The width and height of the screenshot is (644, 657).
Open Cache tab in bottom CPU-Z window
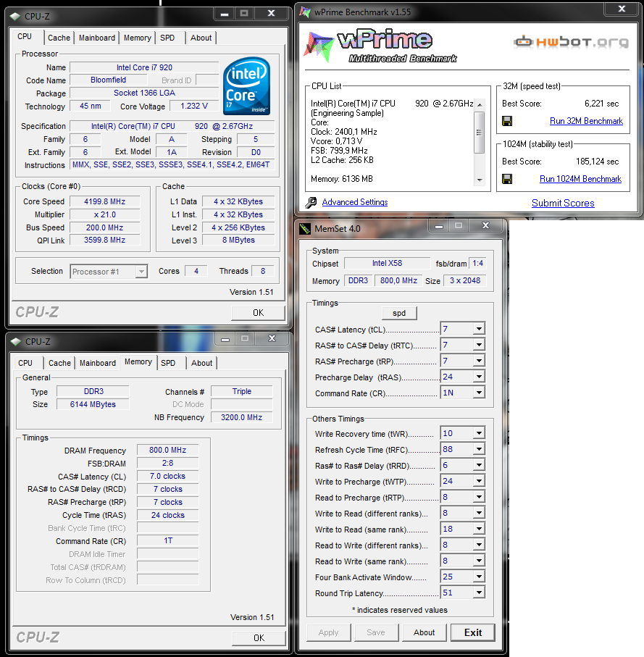click(59, 363)
